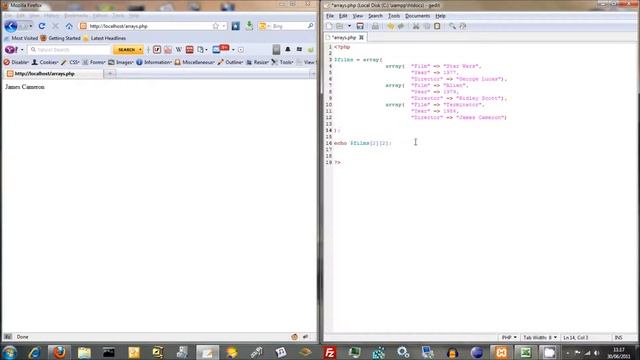The width and height of the screenshot is (640, 360).
Task: Expand the Yahoo logo dropdown arrow
Action: tap(22, 50)
